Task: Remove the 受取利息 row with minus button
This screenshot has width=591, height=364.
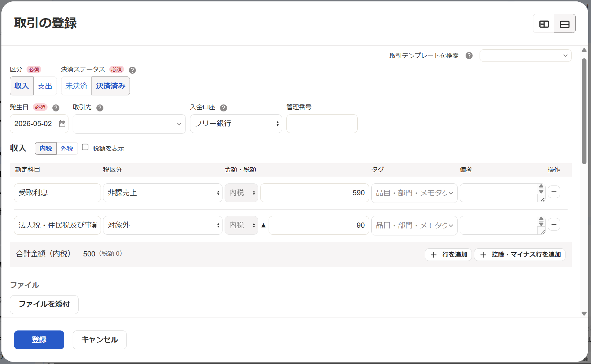Action: [x=554, y=192]
